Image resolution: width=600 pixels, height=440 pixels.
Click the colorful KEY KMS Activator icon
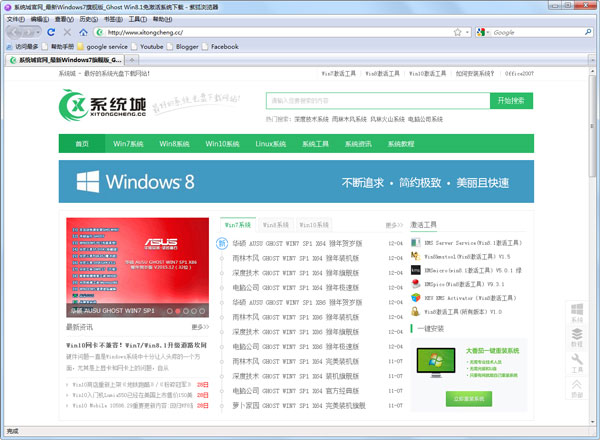(x=416, y=298)
